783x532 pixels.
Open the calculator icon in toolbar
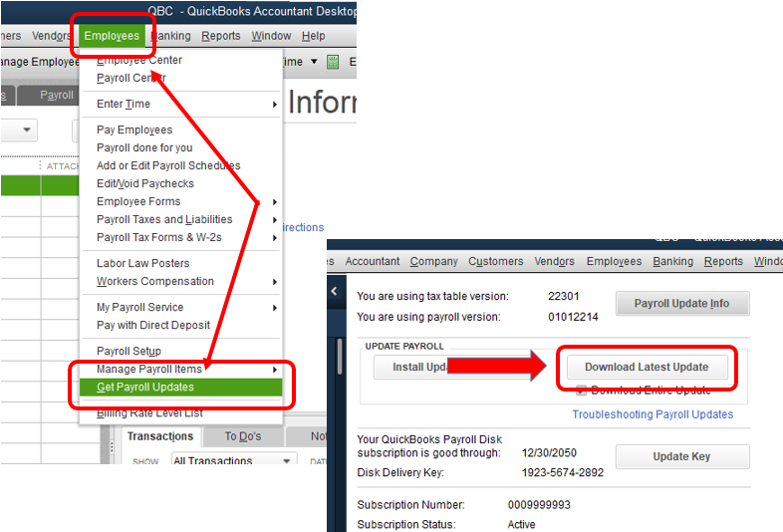(x=333, y=62)
